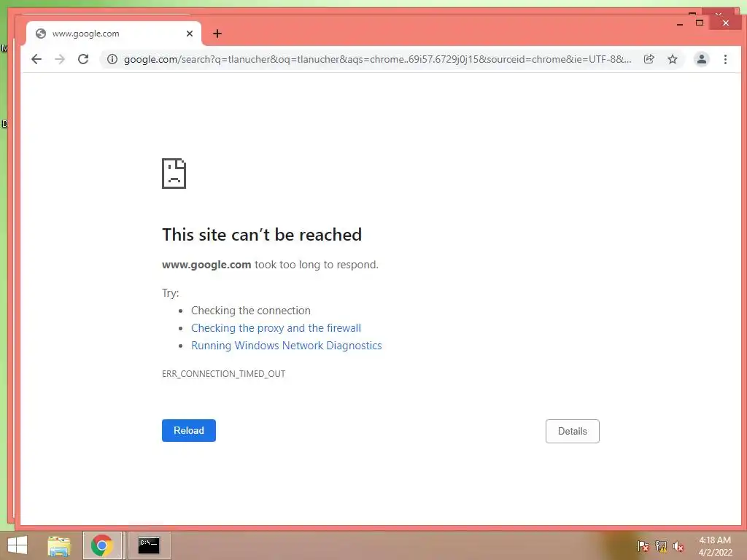Reload the page with toolbar refresh icon
The width and height of the screenshot is (747, 560).
[83, 59]
